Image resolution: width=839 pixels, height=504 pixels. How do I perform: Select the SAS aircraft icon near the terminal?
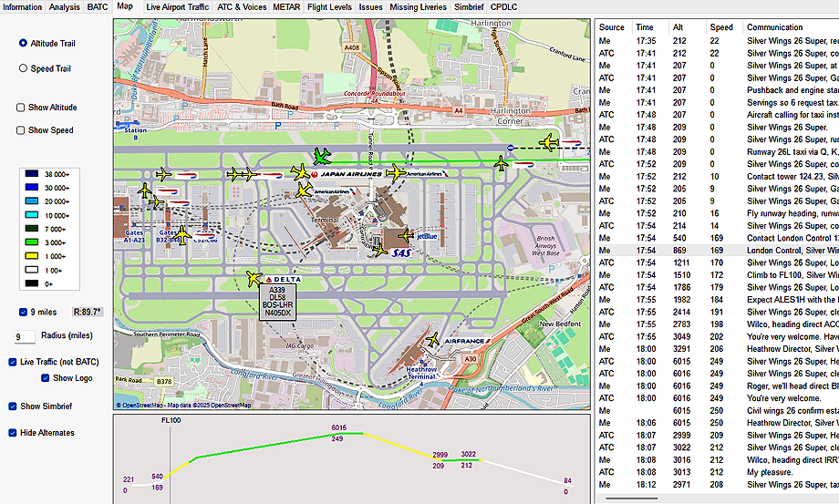pos(378,251)
